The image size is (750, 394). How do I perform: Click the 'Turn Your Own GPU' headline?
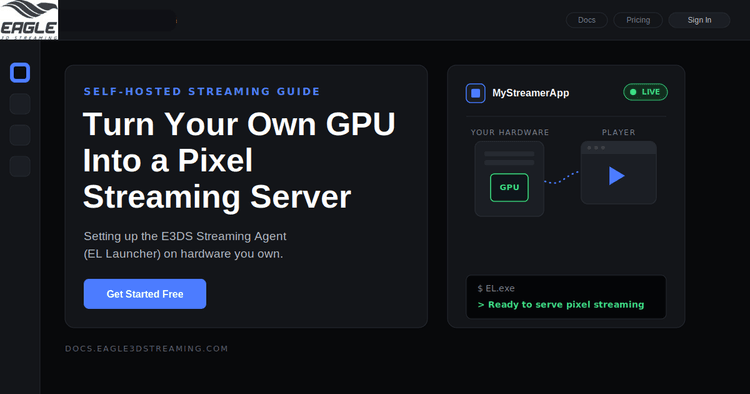pos(239,124)
